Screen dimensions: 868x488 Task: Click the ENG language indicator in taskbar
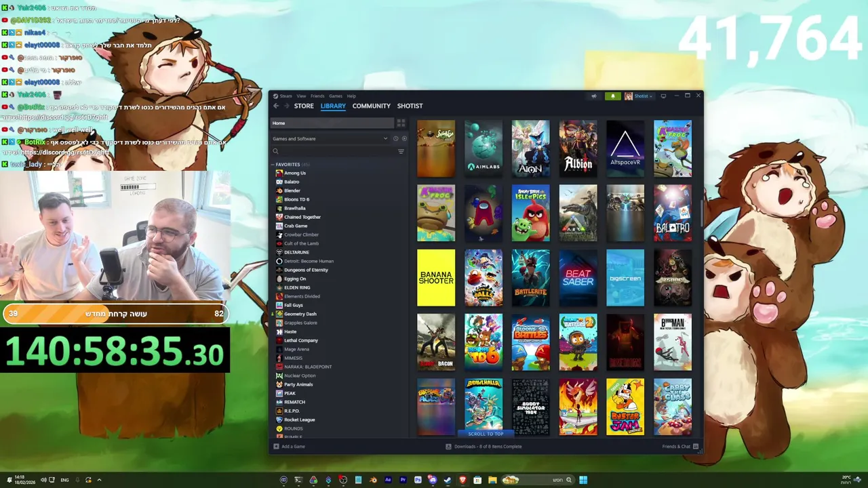click(x=64, y=480)
